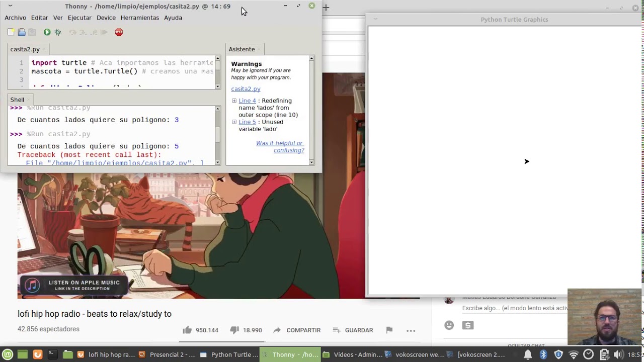Click the Step over debug icon
Image resolution: width=644 pixels, height=362 pixels.
(73, 32)
